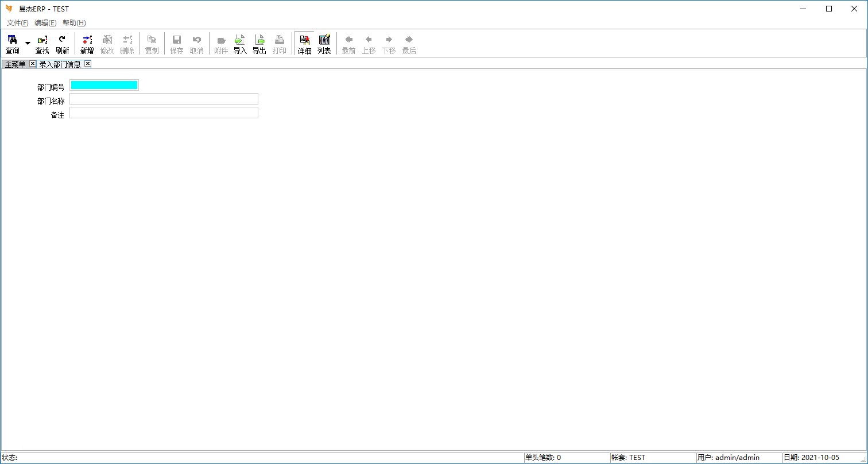868x464 pixels.
Task: Open the 文件 menu
Action: tap(17, 23)
